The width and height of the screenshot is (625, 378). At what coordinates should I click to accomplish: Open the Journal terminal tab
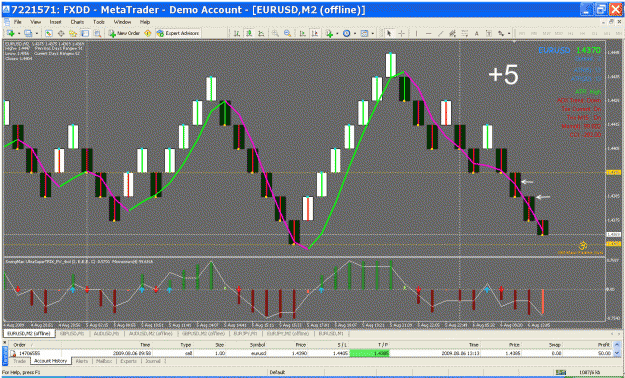(x=153, y=361)
